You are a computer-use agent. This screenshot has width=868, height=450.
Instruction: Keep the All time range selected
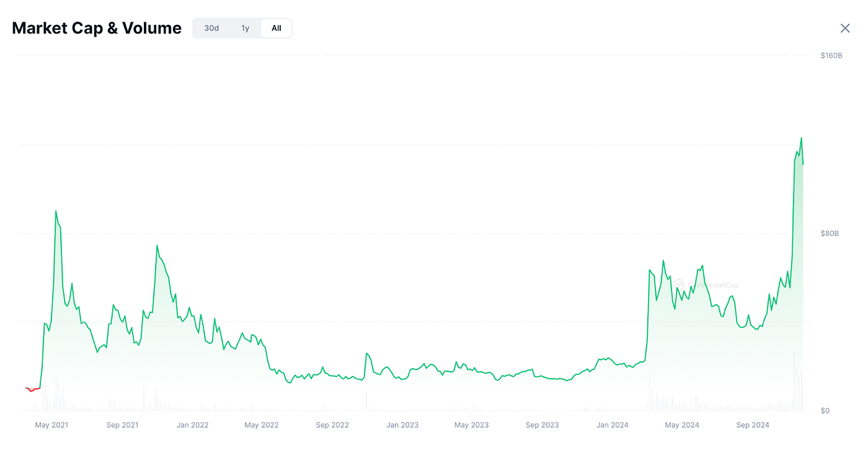276,28
